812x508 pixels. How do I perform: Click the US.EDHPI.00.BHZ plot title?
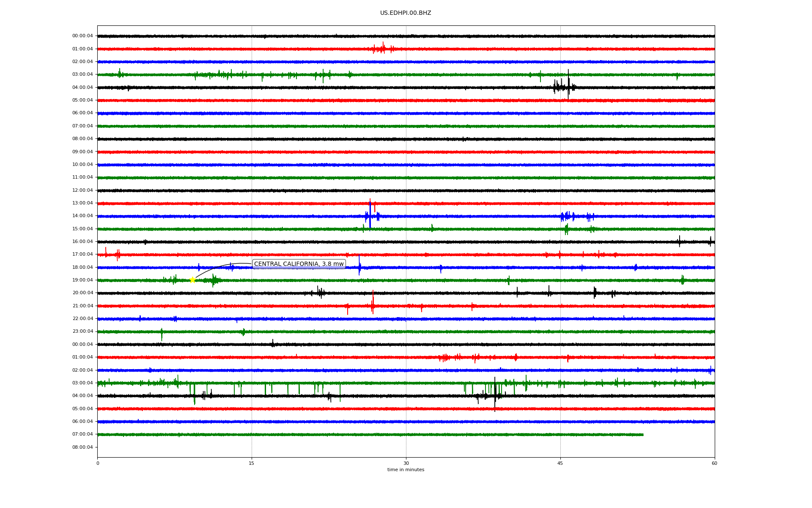[x=406, y=13]
